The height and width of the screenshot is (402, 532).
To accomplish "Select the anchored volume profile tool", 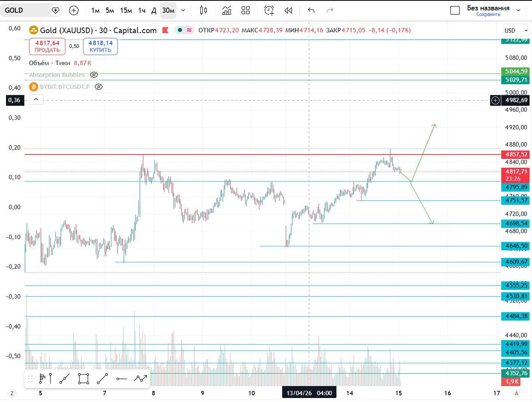I will [42, 378].
